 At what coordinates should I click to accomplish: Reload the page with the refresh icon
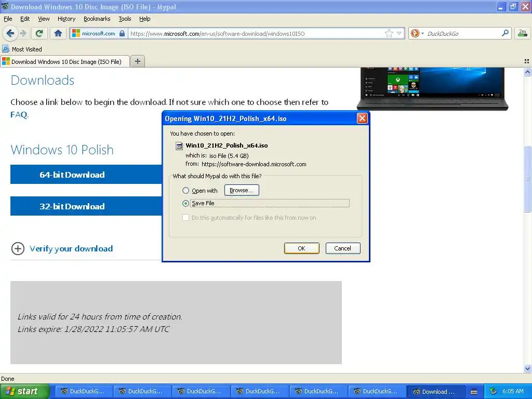click(39, 33)
